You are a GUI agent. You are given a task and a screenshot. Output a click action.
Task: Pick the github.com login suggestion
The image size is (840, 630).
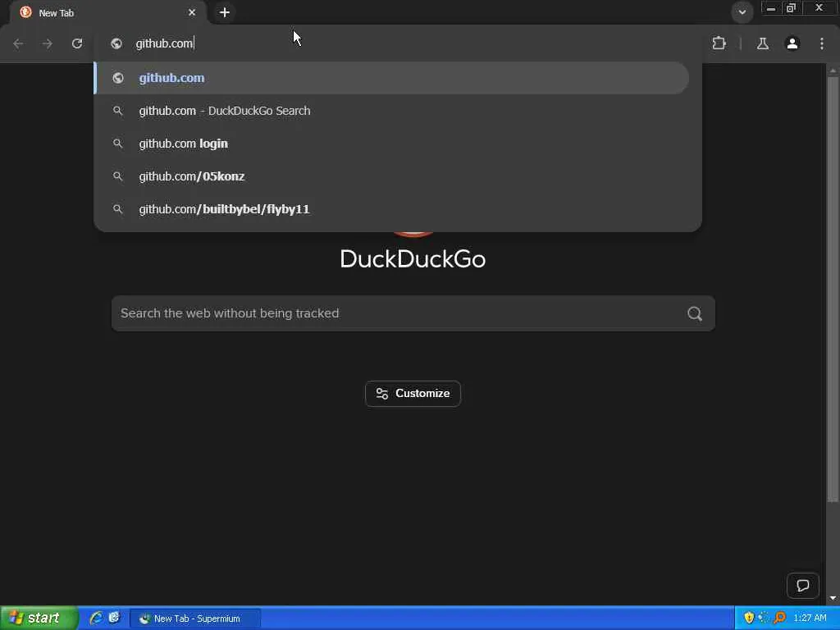coord(391,144)
